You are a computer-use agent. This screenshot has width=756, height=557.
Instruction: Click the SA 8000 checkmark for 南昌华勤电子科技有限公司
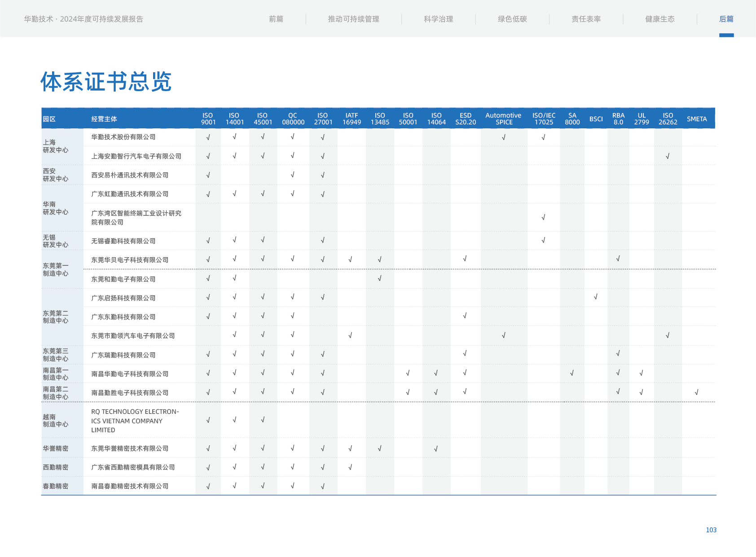(572, 373)
